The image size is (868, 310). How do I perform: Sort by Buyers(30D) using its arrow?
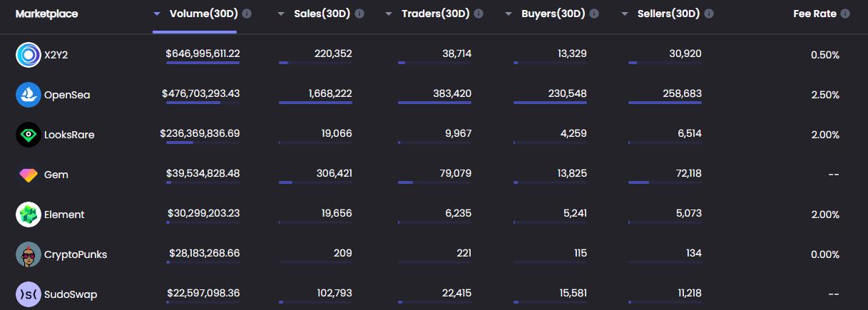click(509, 14)
